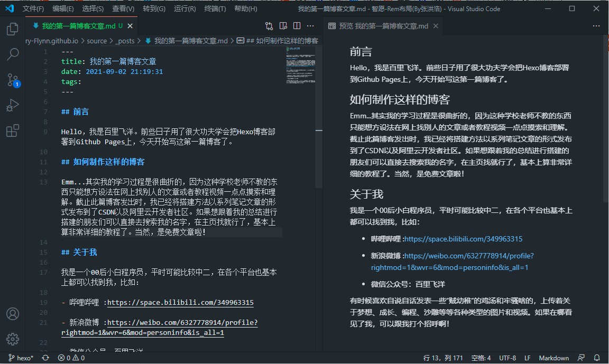Change end of line sequence LF

(527, 358)
